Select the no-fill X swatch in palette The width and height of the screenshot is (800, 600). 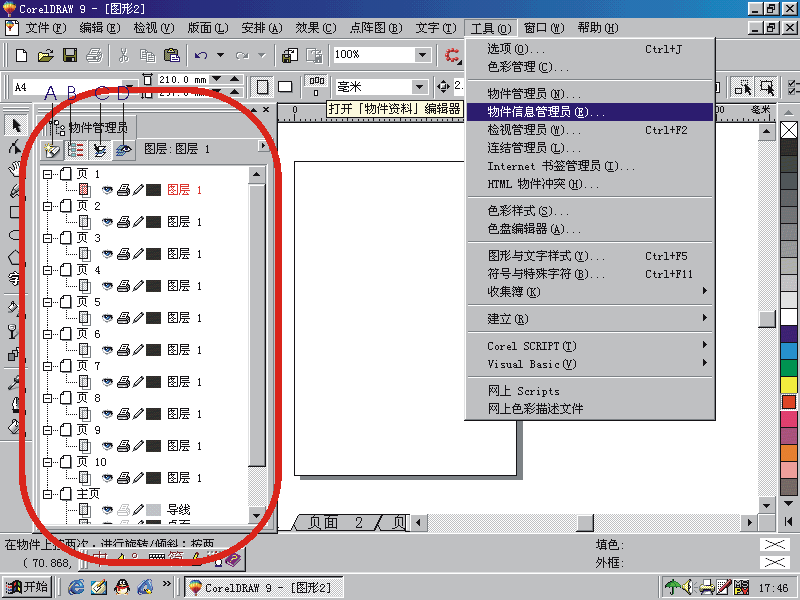(789, 130)
